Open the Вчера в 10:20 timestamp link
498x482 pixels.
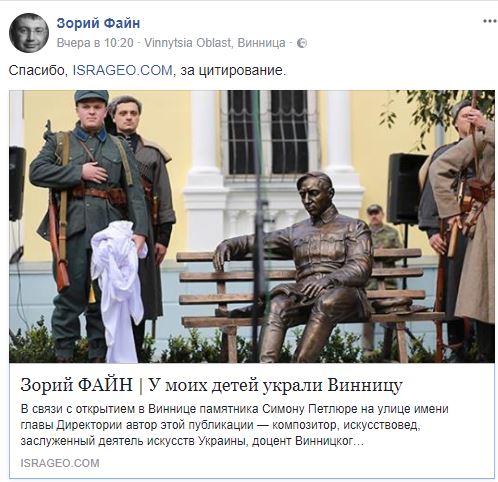point(95,43)
